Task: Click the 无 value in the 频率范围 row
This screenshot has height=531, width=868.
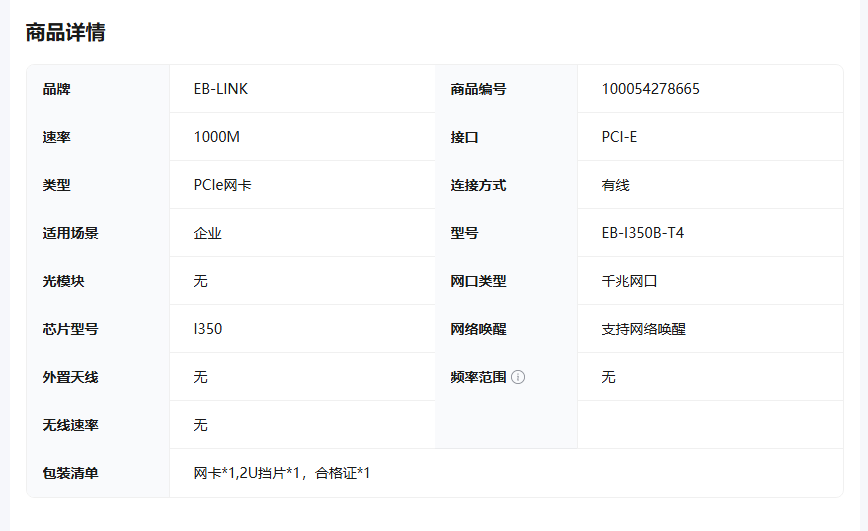Action: [x=608, y=377]
